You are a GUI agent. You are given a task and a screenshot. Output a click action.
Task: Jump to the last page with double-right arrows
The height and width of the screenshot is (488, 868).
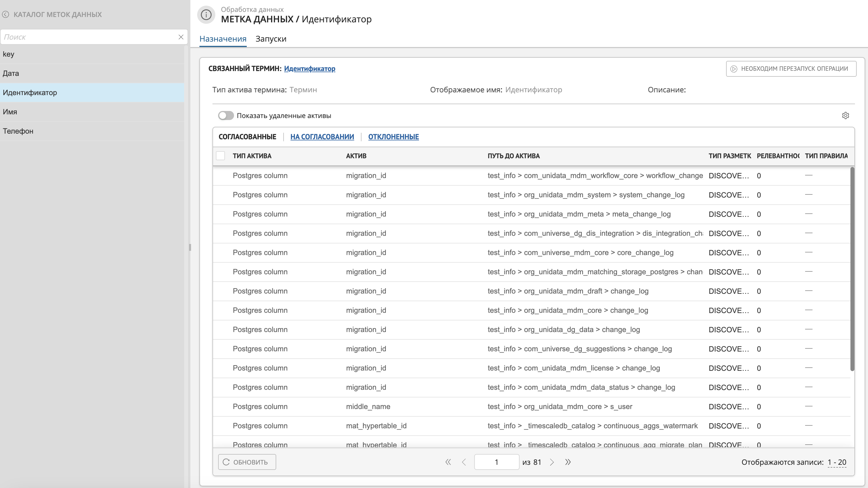pyautogui.click(x=568, y=462)
